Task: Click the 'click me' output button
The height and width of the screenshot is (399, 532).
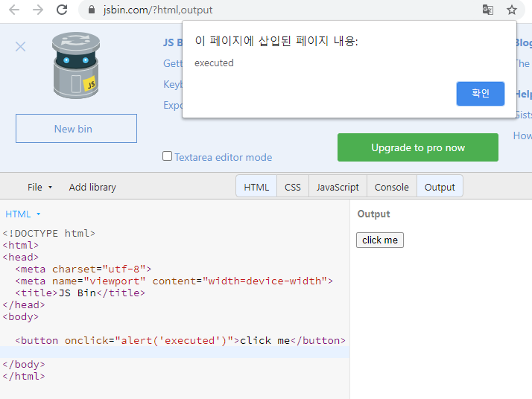Action: point(380,240)
